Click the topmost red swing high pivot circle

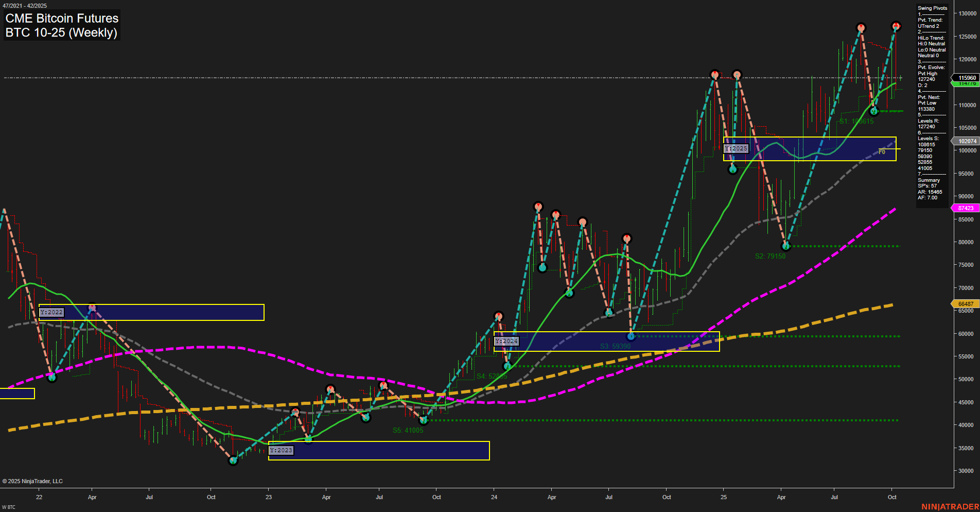tap(896, 24)
